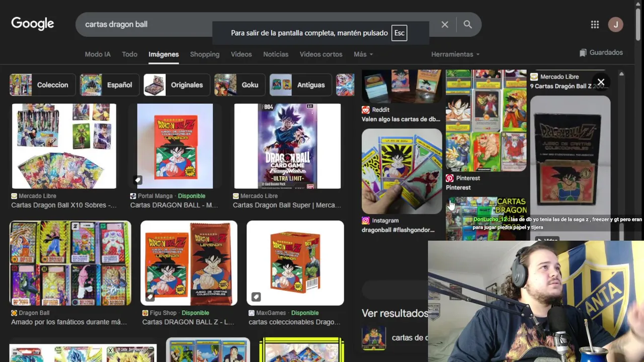Screen dimensions: 644x362
Task: Close the image preview panel
Action: tap(601, 82)
